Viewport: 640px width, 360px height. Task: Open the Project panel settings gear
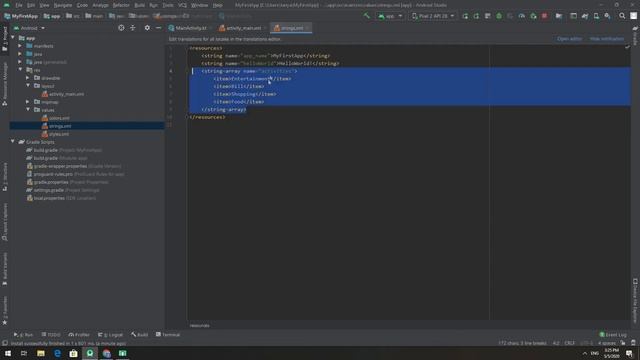pos(147,28)
